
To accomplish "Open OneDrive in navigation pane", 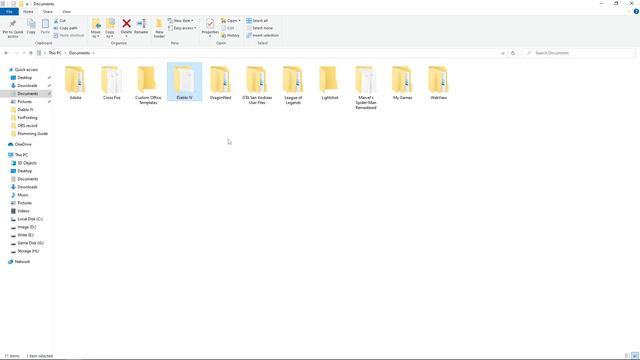I will tap(23, 144).
